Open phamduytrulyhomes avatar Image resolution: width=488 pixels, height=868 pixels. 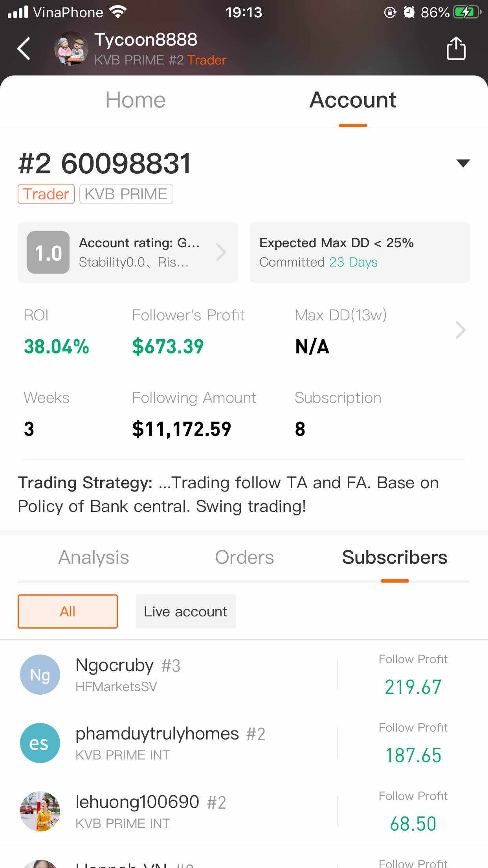pos(40,743)
